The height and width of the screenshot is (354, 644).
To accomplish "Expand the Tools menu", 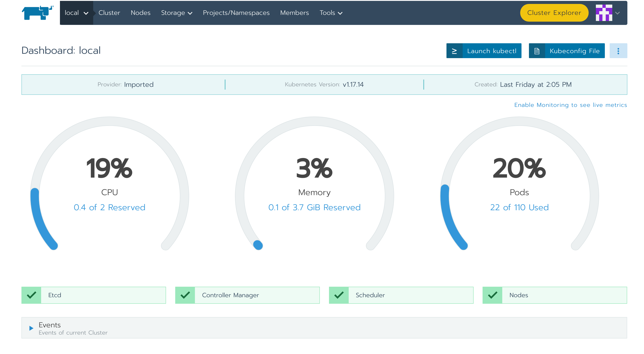I will point(331,13).
